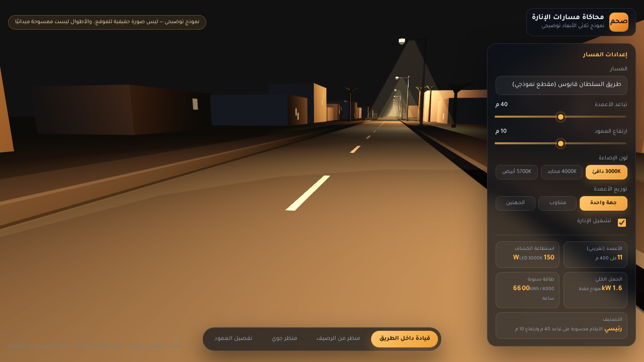
Task: Click the إعدادات المسار panel heading
Action: click(605, 55)
